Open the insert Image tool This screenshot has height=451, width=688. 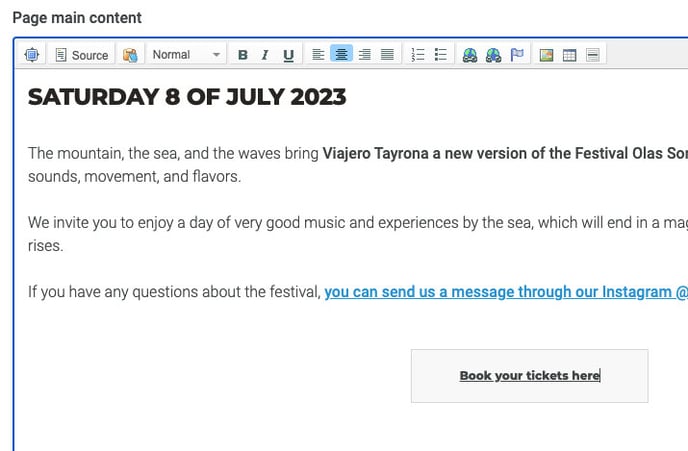[x=546, y=55]
